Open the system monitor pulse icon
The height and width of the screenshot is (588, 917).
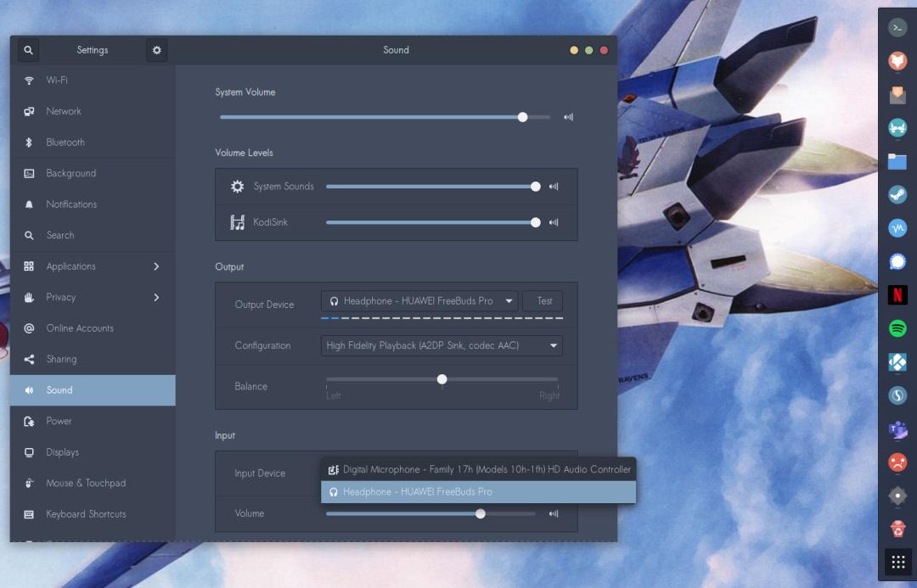click(x=897, y=228)
